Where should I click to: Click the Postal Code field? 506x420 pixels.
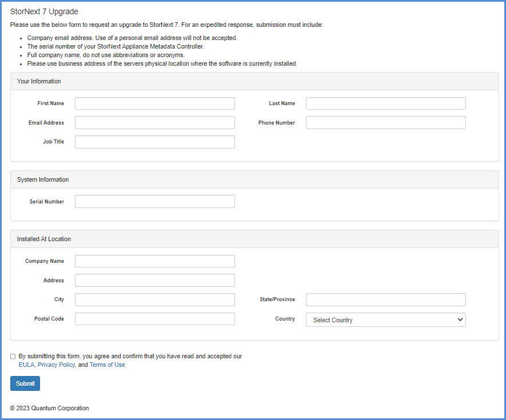coord(155,319)
